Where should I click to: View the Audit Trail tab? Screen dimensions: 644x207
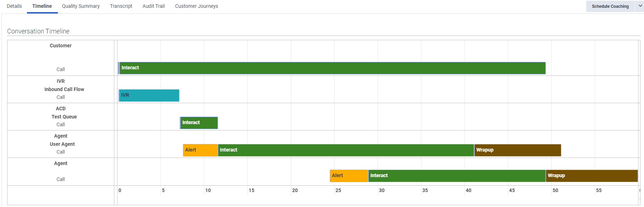tap(153, 6)
